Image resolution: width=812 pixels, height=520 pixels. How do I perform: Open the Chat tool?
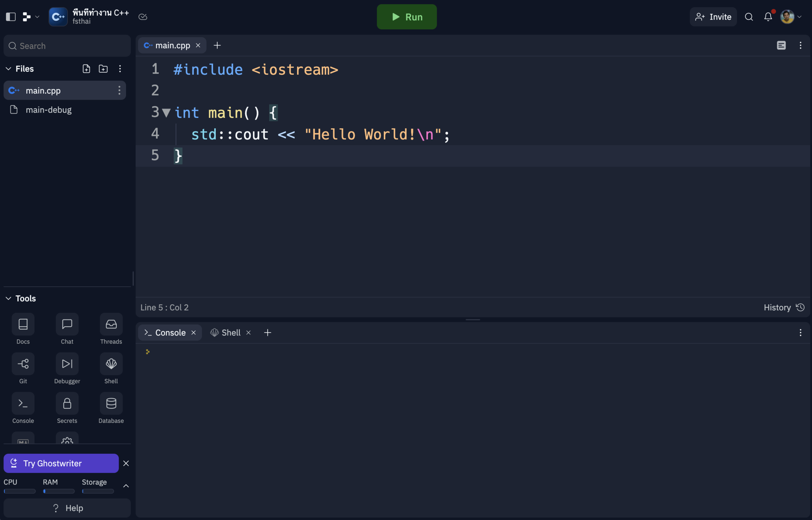tap(67, 324)
